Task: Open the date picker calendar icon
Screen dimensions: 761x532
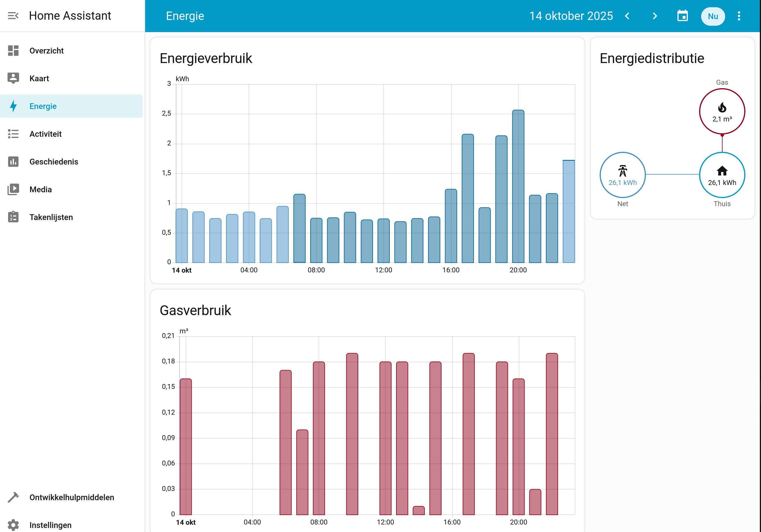Action: click(682, 16)
